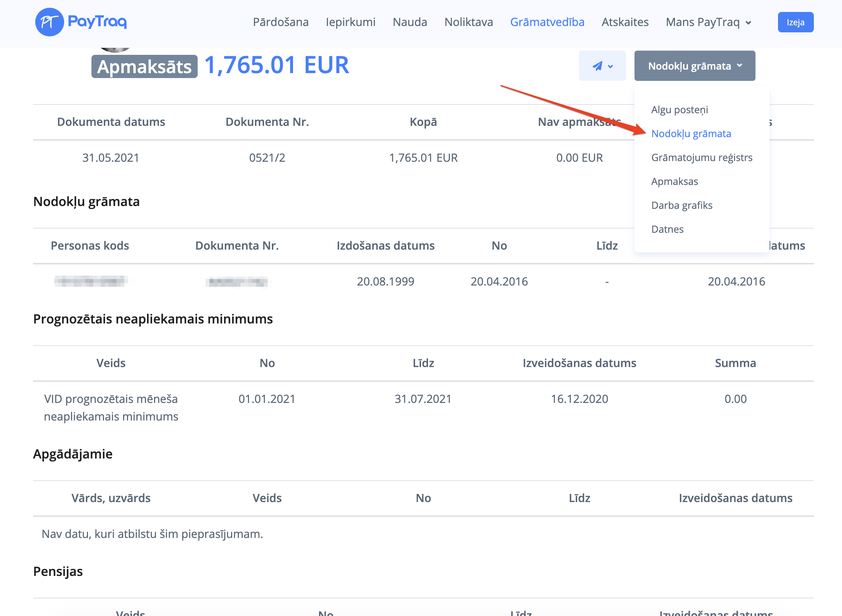The height and width of the screenshot is (616, 842).
Task: Open the Atskaites menu
Action: point(625,23)
